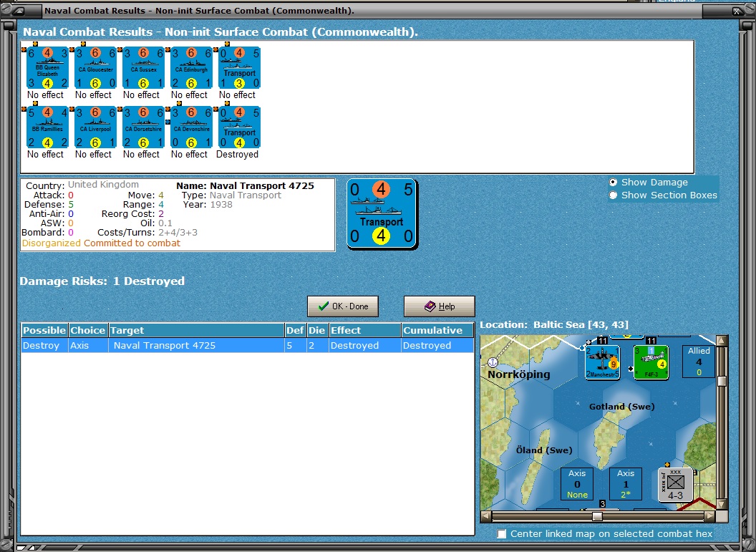Click the large Transport unit counter preview
Image resolution: width=756 pixels, height=552 pixels.
[x=382, y=214]
